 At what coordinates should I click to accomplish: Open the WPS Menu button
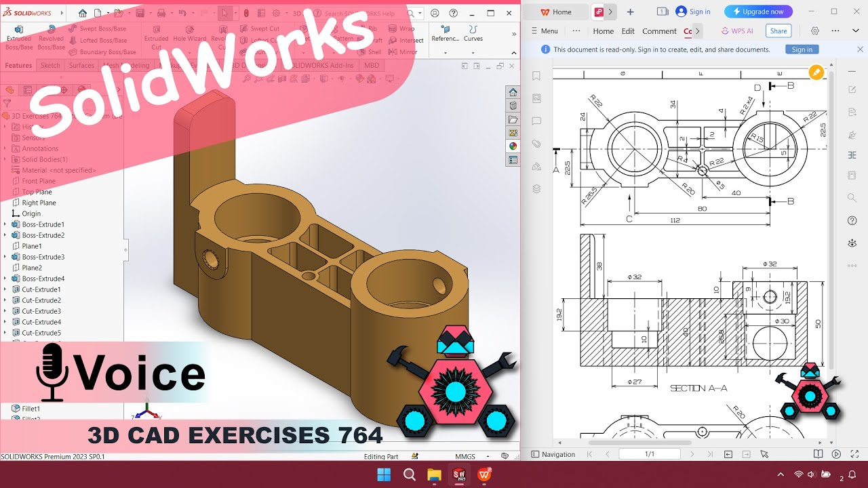(x=545, y=31)
